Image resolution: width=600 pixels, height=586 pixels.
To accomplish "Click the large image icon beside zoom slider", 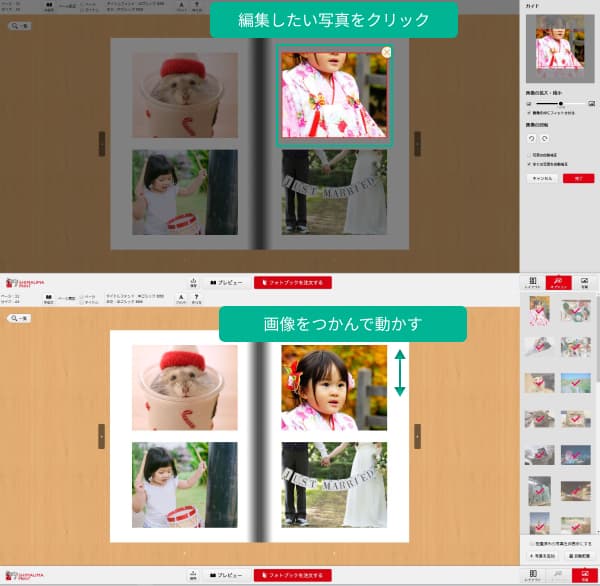I will click(592, 103).
